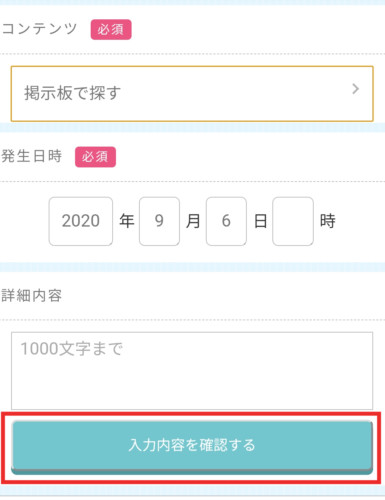Open the month field showing 9
The width and height of the screenshot is (385, 500).
(159, 221)
